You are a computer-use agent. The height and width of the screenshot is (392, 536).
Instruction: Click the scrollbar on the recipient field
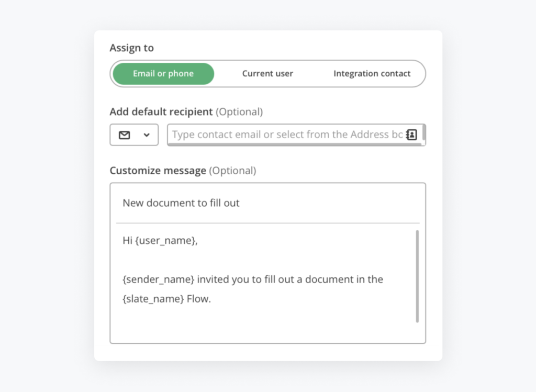pyautogui.click(x=423, y=133)
